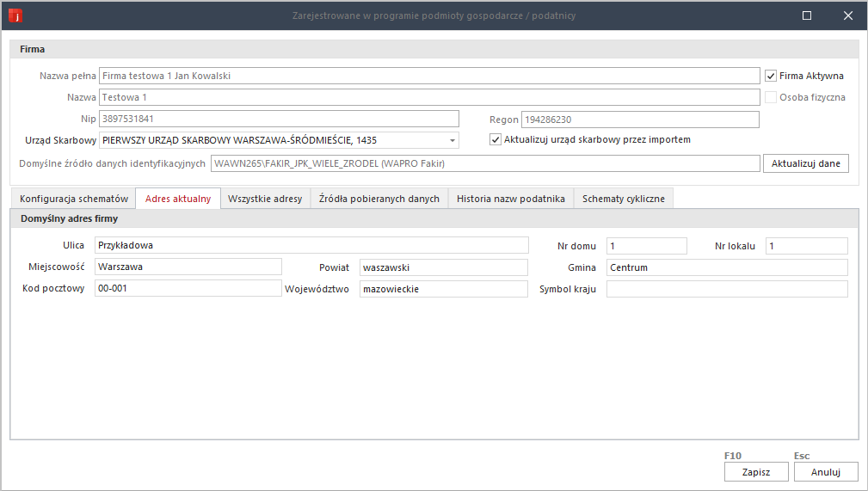The image size is (868, 491).
Task: Open Źródła pobieranych danych tab
Action: (379, 199)
